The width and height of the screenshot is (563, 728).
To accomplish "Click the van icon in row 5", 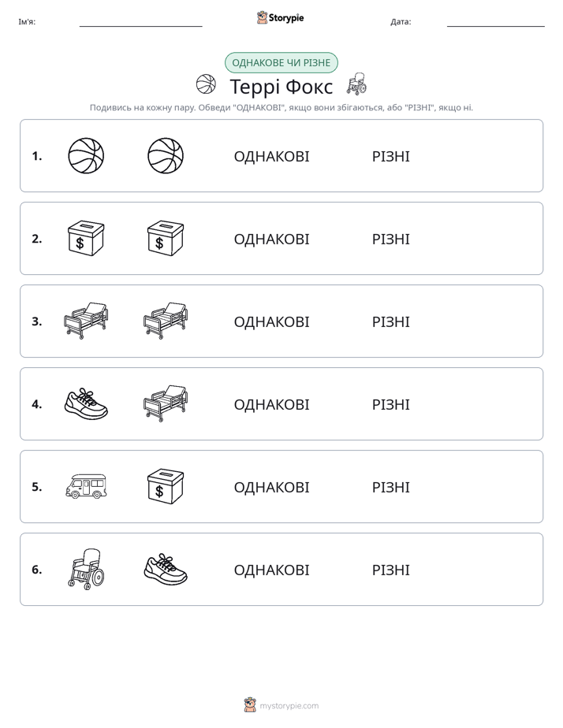I will [x=86, y=487].
